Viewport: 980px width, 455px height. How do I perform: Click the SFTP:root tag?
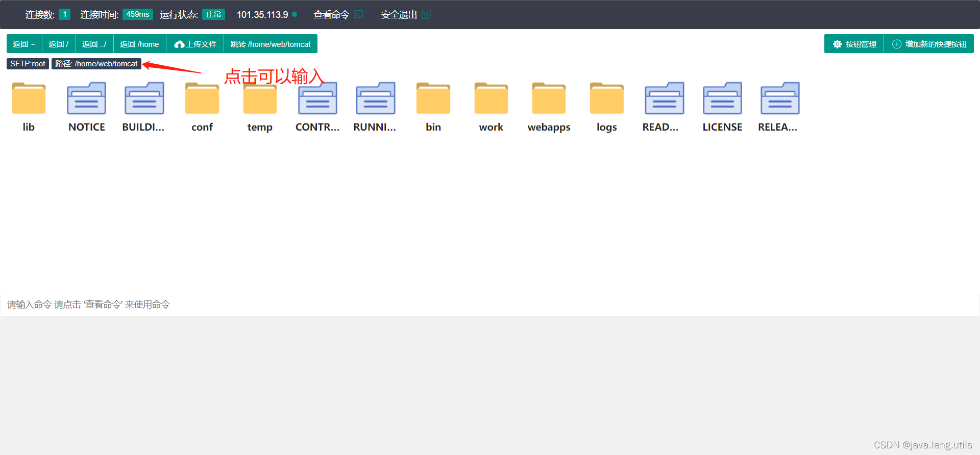coord(28,64)
